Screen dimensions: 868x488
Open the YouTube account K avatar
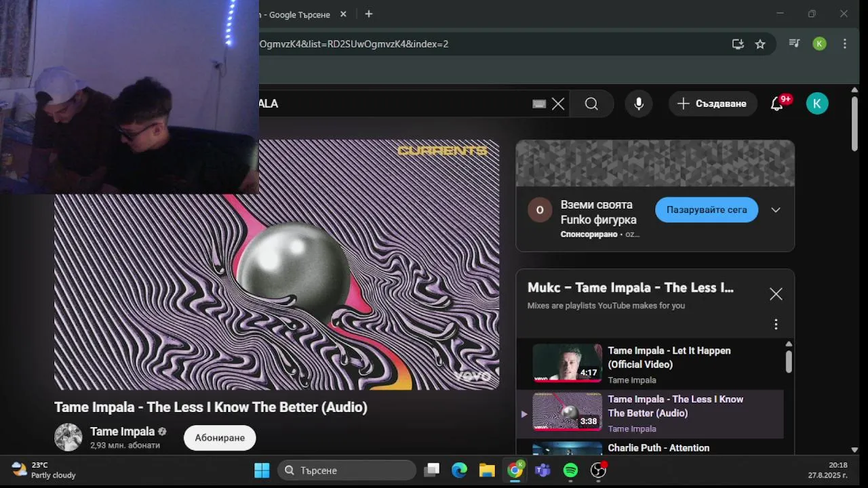[817, 104]
